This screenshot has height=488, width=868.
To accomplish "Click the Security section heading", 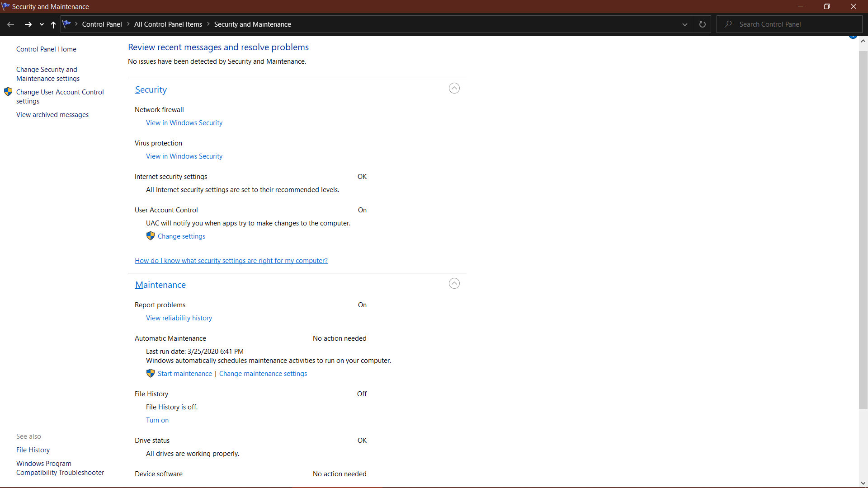I will (151, 89).
